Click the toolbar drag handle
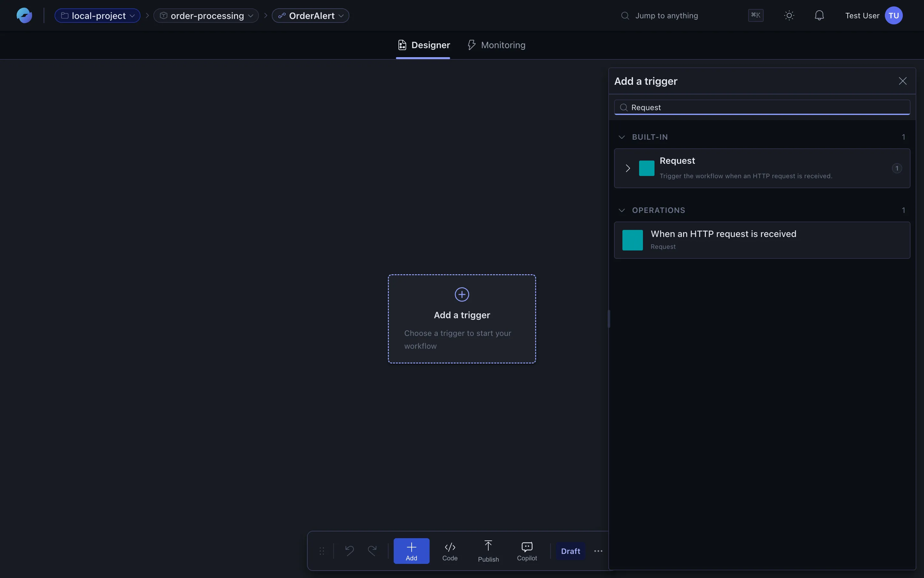The image size is (924, 578). coord(322,551)
